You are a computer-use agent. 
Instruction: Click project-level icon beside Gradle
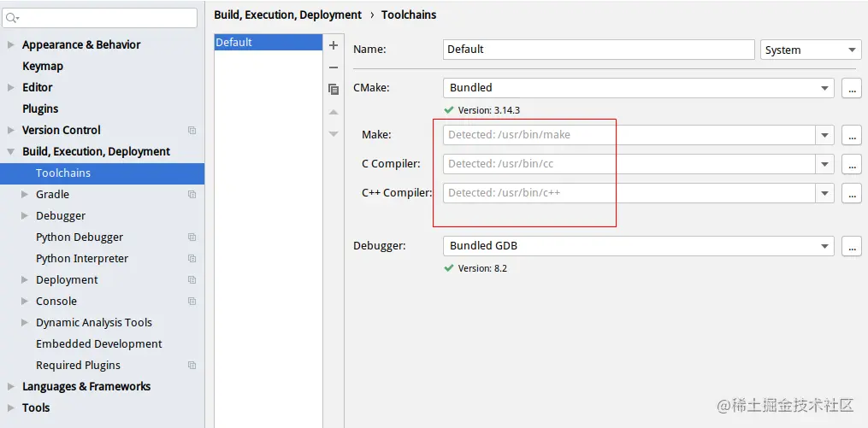pyautogui.click(x=192, y=195)
